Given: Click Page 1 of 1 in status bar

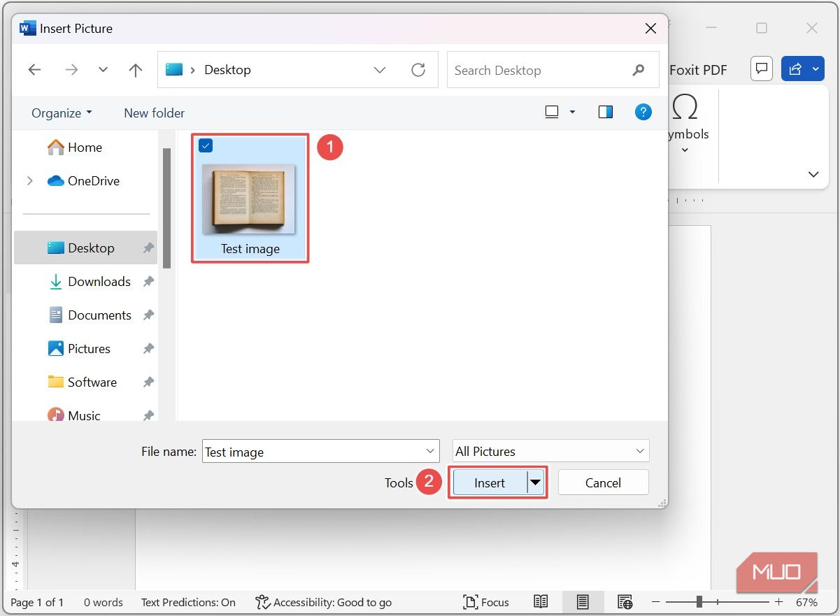Looking at the screenshot, I should click(37, 602).
